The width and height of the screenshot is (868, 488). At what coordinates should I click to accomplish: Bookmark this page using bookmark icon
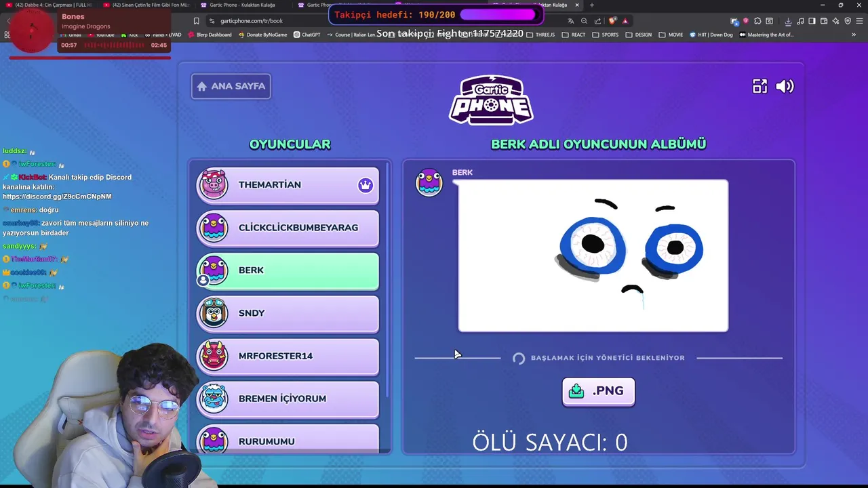(x=196, y=21)
